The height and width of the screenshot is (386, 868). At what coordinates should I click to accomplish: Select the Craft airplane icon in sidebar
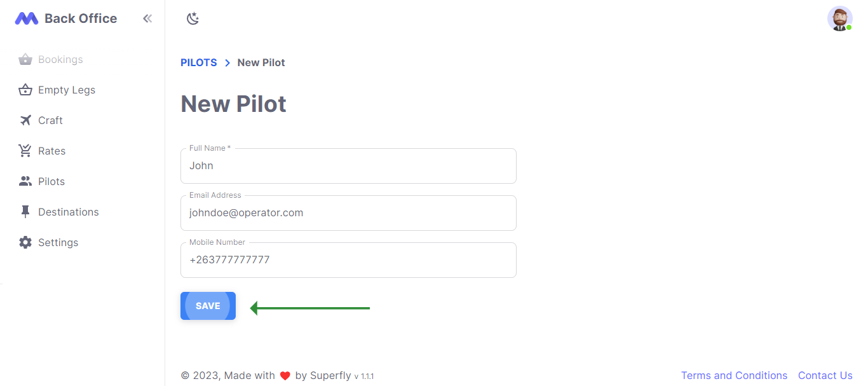coord(25,120)
